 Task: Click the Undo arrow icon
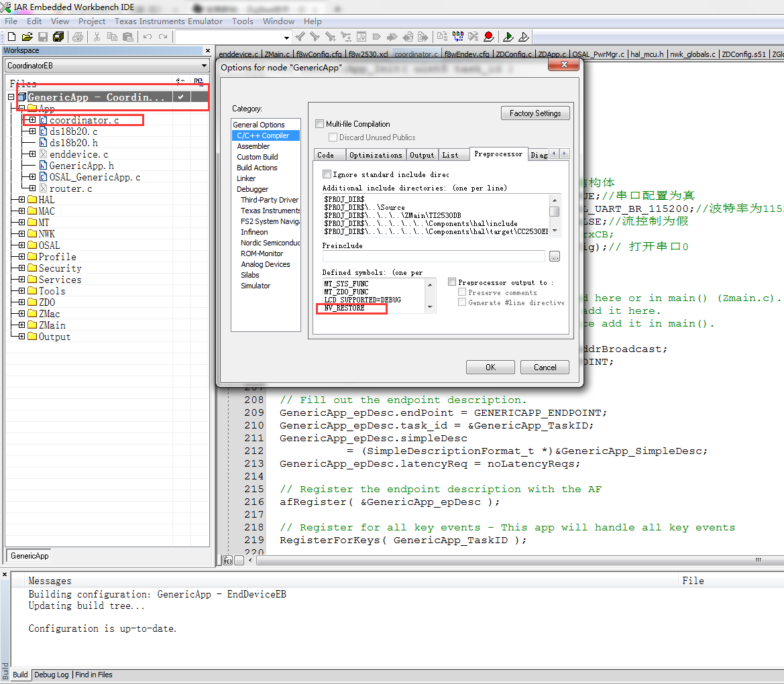click(148, 36)
